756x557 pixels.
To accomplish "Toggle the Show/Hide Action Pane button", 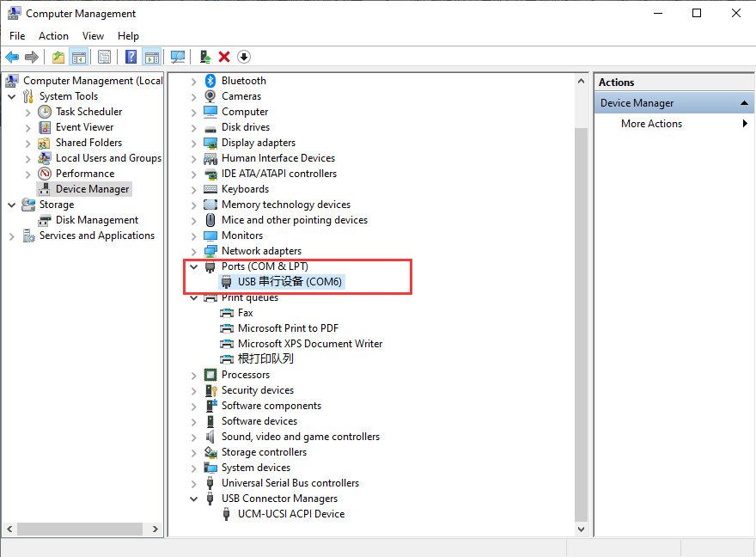I will coord(152,57).
